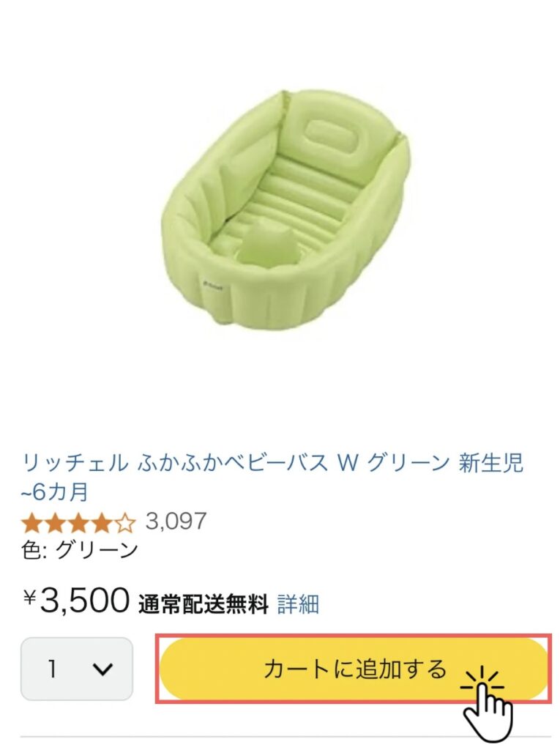Click the 3,500 price amount
Screen dimensions: 560x750
(85, 600)
